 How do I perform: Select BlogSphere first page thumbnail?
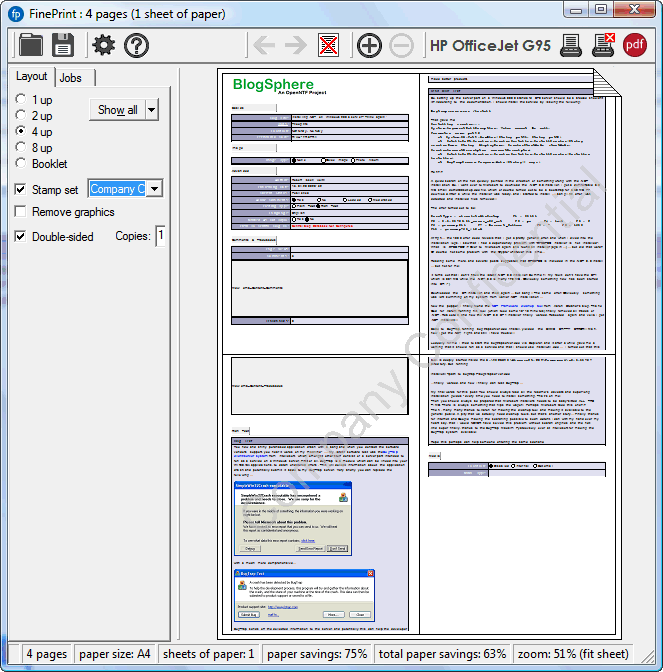[321, 214]
